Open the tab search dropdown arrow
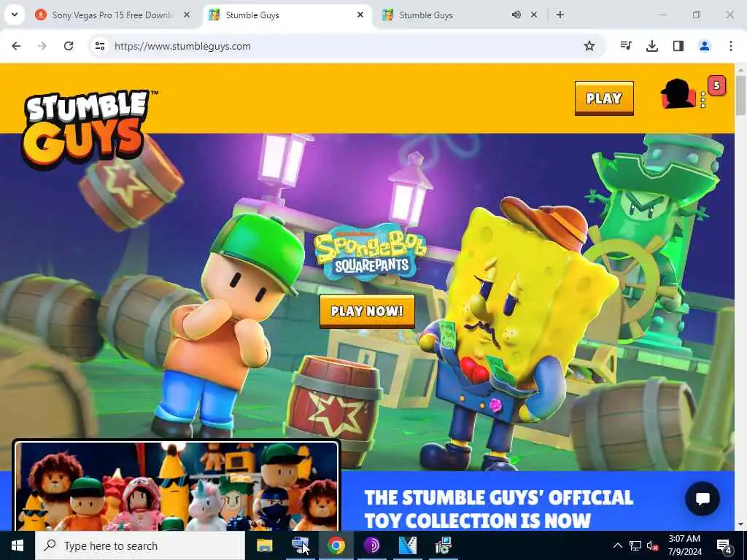The image size is (747, 560). point(15,15)
